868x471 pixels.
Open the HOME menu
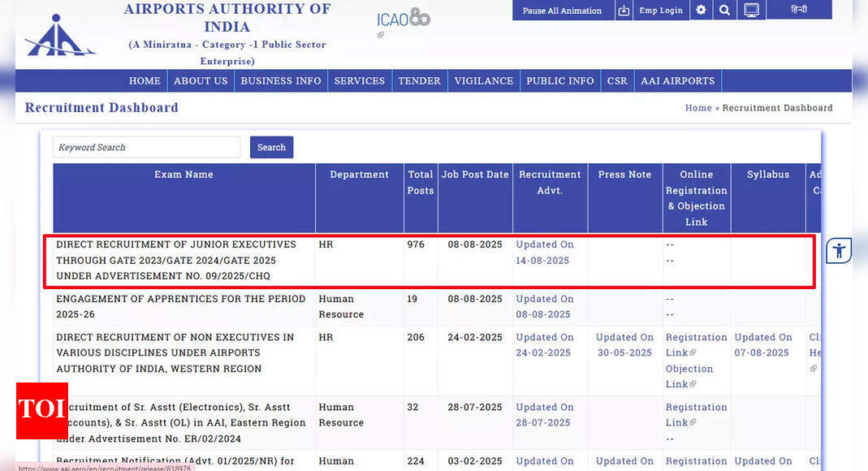coord(145,81)
